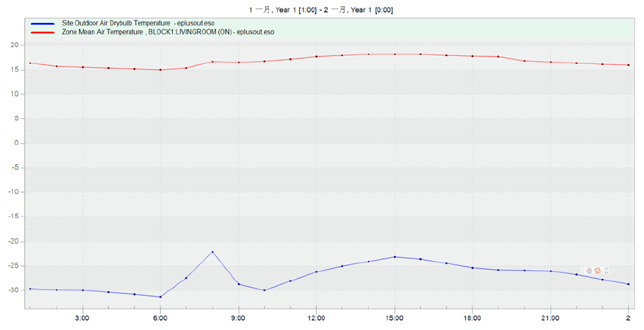The image size is (644, 330).
Task: Click the red legend line swatch
Action: tap(43, 32)
